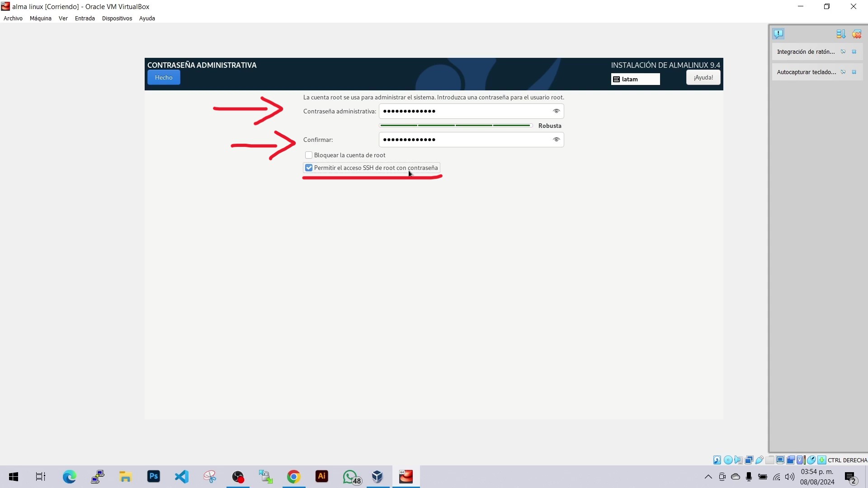868x488 pixels.
Task: Open Visual Studio Code from the taskbar
Action: (x=182, y=477)
